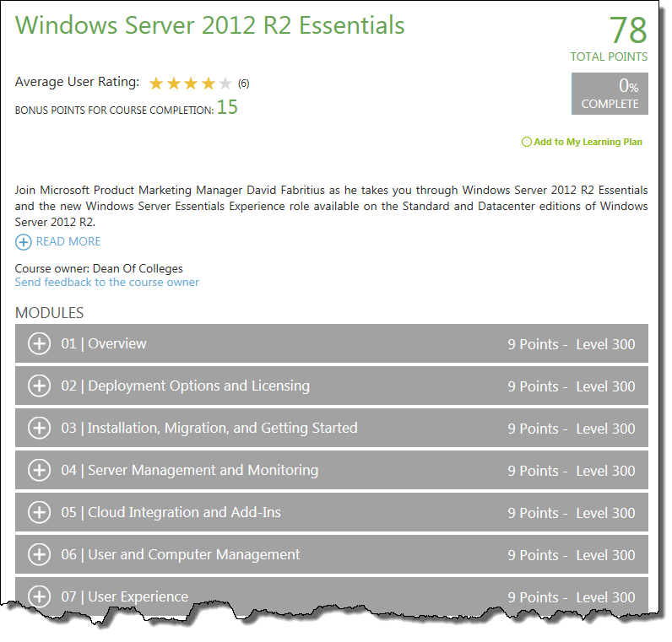Click 9 Points - Level 300 on User and Computer row
672x642 pixels.
point(572,555)
